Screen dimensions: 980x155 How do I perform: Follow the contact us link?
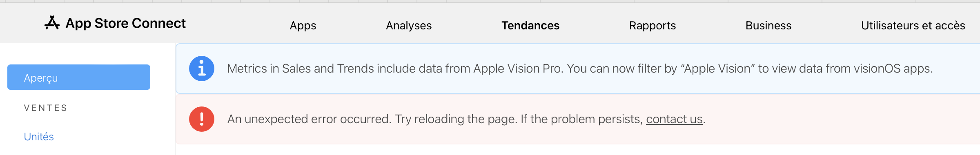point(674,119)
